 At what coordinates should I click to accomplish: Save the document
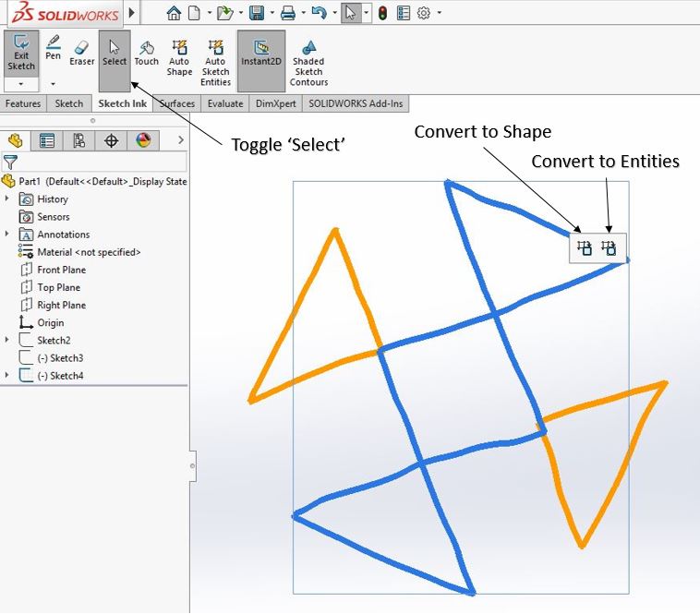(x=257, y=13)
